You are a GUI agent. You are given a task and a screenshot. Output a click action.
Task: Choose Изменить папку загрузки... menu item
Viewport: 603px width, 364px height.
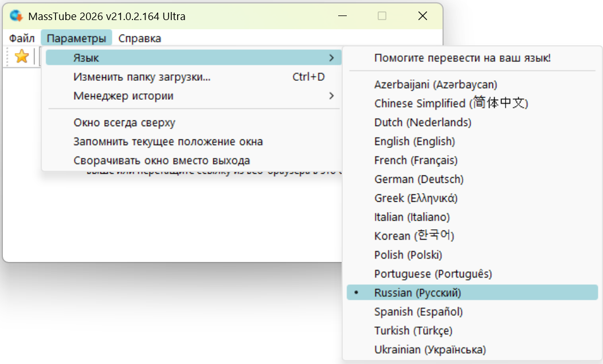pyautogui.click(x=193, y=77)
